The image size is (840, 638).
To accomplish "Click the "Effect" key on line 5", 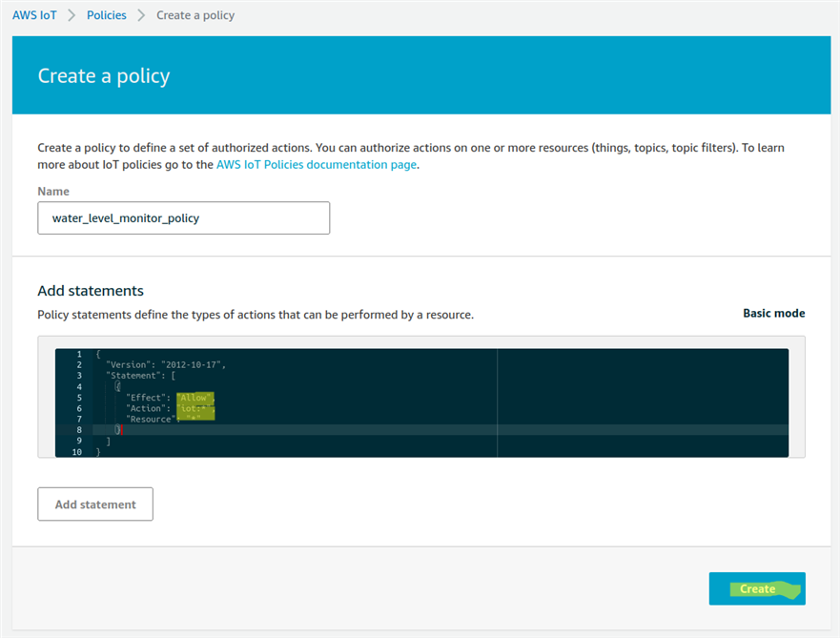I will point(146,398).
